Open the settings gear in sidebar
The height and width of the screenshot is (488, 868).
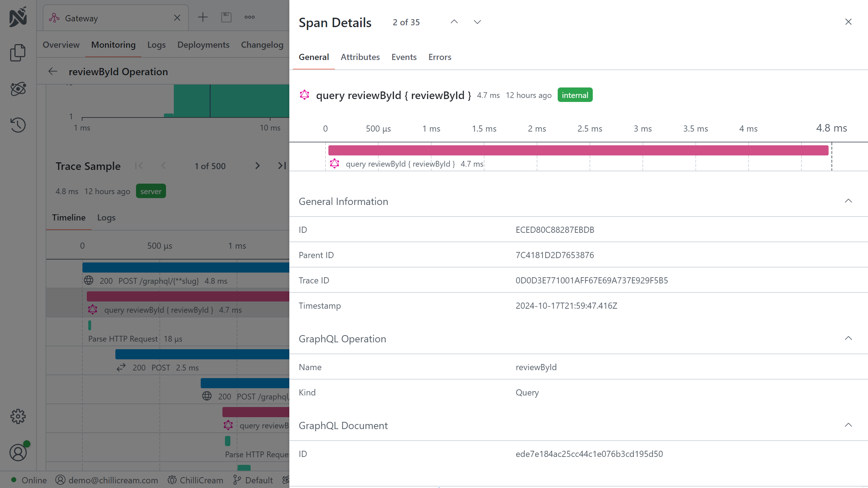point(18,416)
